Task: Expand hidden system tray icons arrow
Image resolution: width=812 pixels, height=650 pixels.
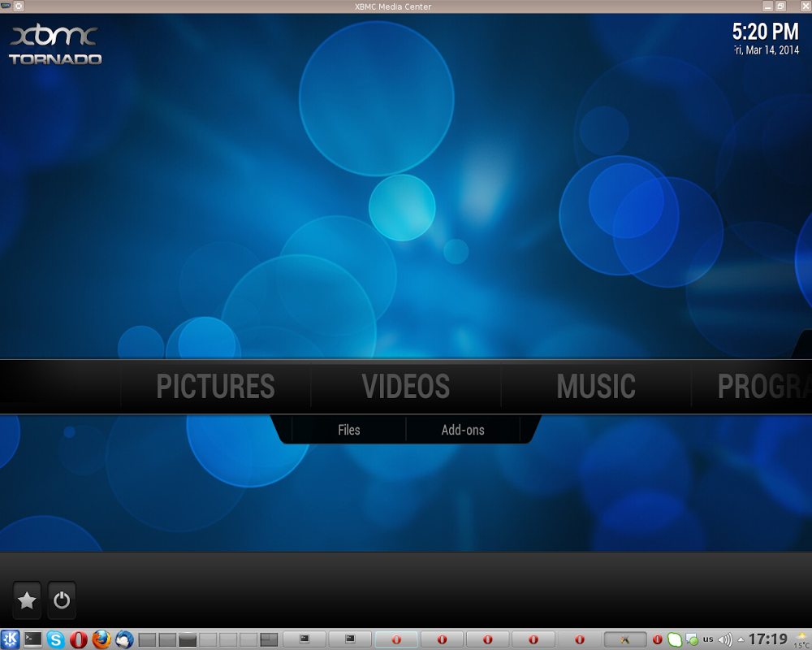Action: [741, 639]
